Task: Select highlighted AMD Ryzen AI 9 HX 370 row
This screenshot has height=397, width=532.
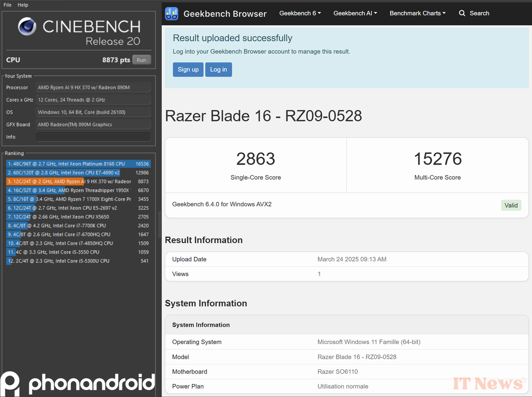Action: 78,181
